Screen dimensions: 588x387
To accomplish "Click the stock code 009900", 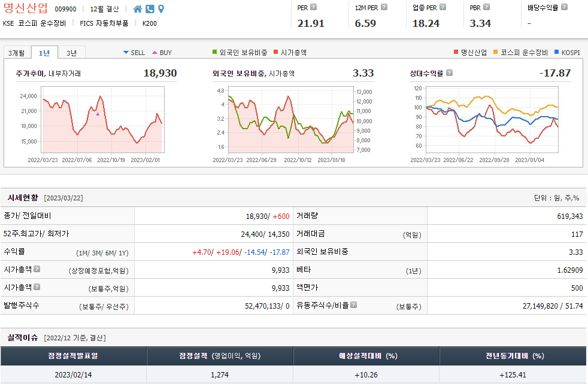I will 66,9.
